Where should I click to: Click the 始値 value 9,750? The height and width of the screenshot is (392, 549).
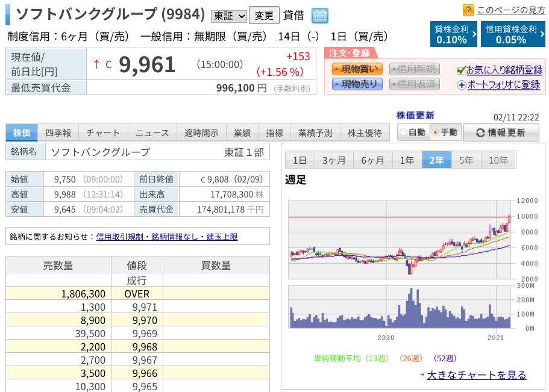coord(64,179)
